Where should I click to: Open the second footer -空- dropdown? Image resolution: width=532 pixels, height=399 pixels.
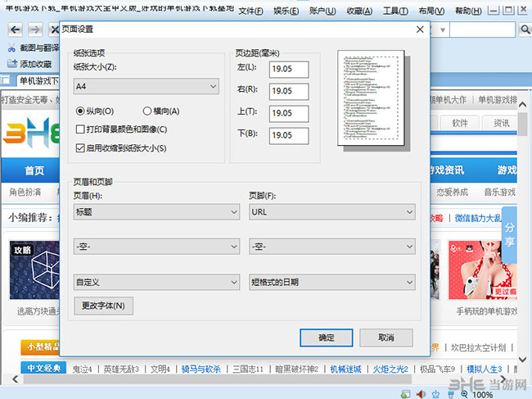pyautogui.click(x=332, y=246)
